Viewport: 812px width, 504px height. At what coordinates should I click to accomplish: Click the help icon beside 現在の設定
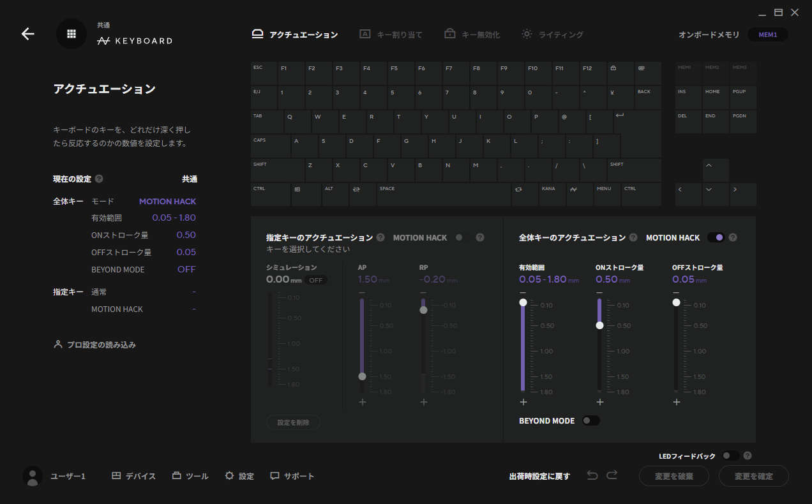(x=99, y=179)
